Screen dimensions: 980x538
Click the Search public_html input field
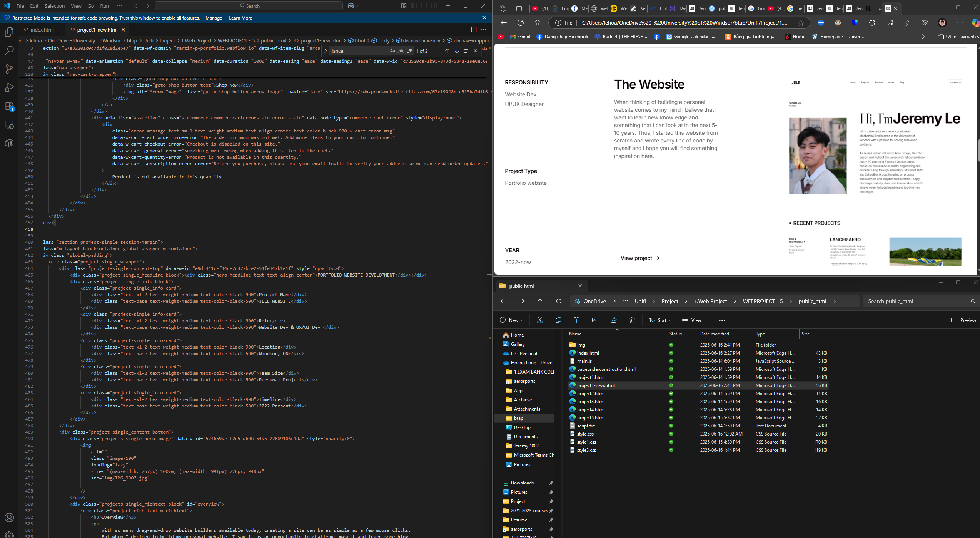pos(916,301)
